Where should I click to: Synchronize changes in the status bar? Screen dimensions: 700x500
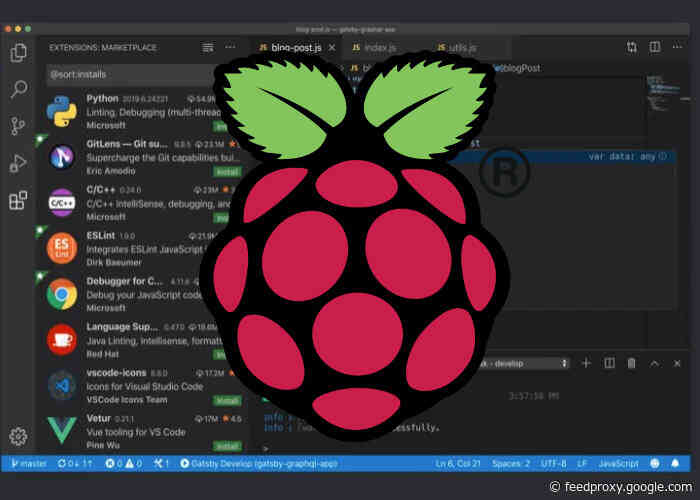point(75,464)
